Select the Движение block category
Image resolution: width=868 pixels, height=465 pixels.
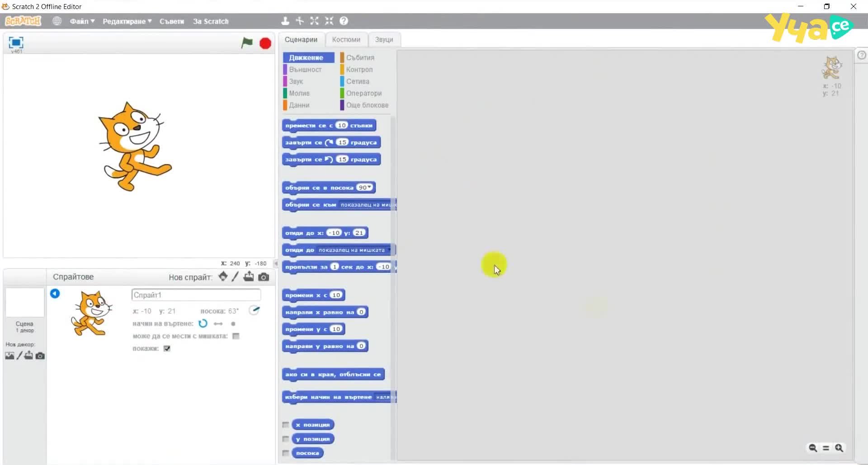click(309, 57)
